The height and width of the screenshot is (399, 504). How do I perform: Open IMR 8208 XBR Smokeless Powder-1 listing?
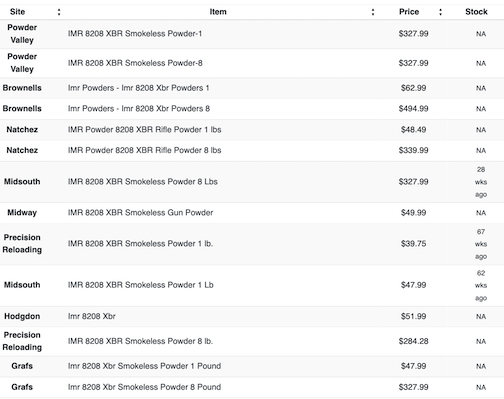coord(135,34)
